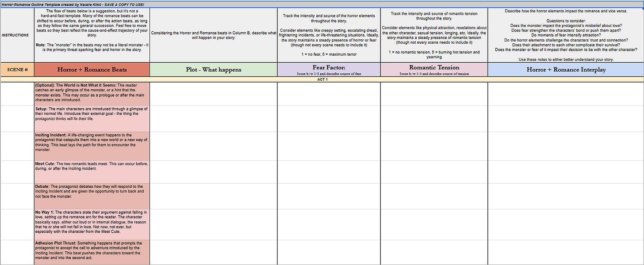Select the empty Plot cell in the Setup row

pos(213,118)
